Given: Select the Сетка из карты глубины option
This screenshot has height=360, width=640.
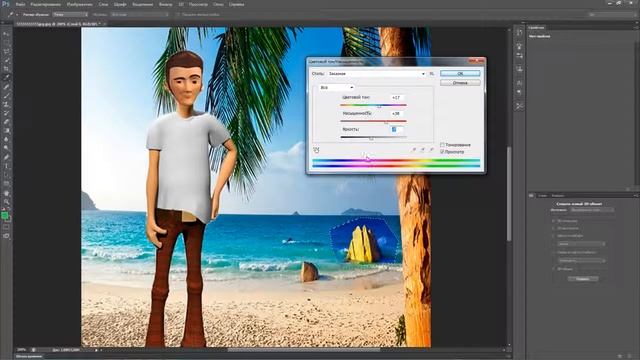Looking at the screenshot, I should (554, 252).
